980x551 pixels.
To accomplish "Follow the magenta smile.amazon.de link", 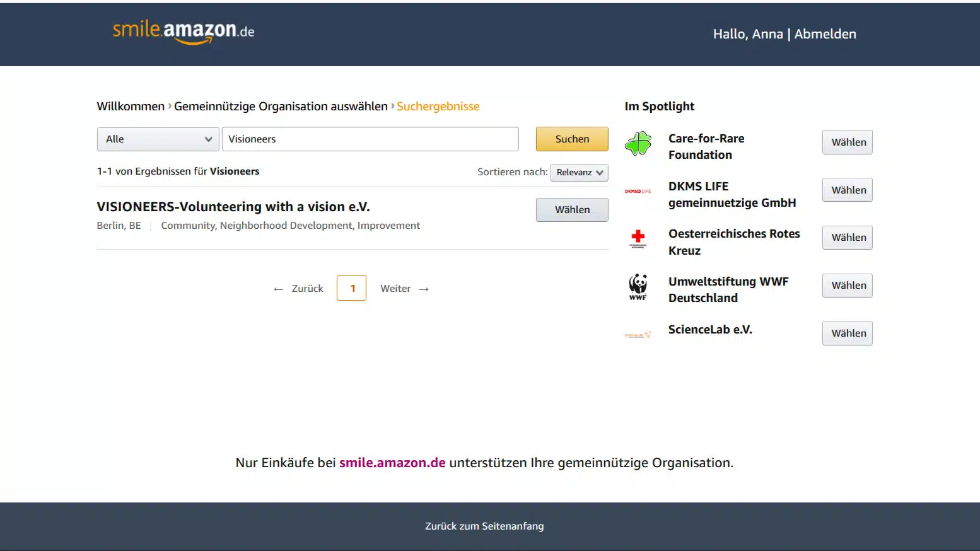I will point(392,463).
